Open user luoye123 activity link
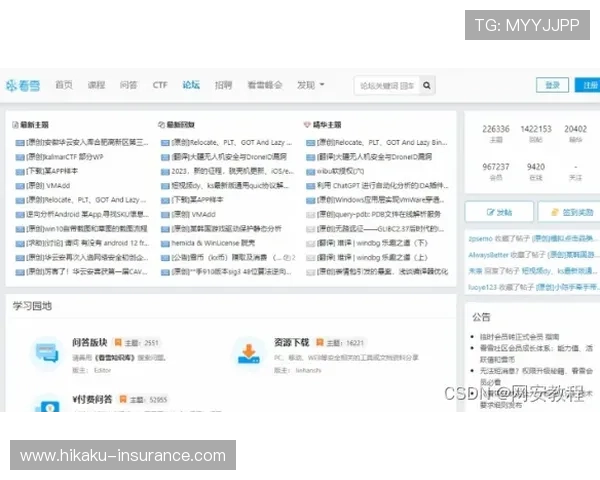Screen dimensions: 600x480 point(483,287)
